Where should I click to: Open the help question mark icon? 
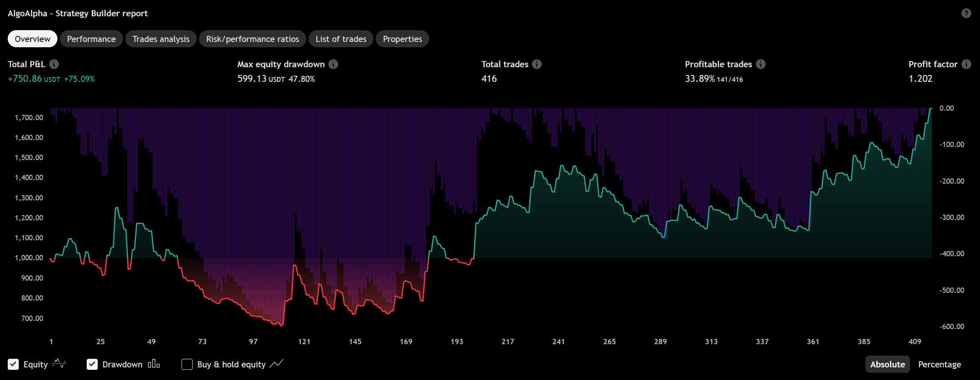tap(966, 13)
